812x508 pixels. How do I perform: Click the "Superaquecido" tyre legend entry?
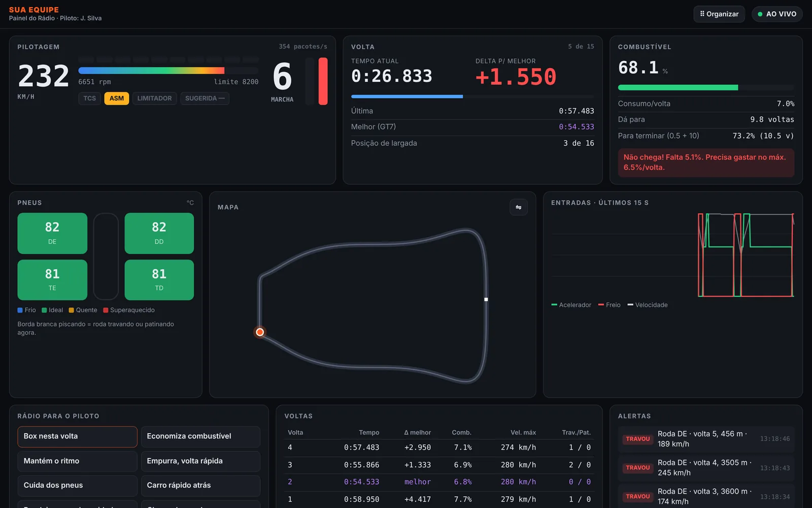[129, 310]
